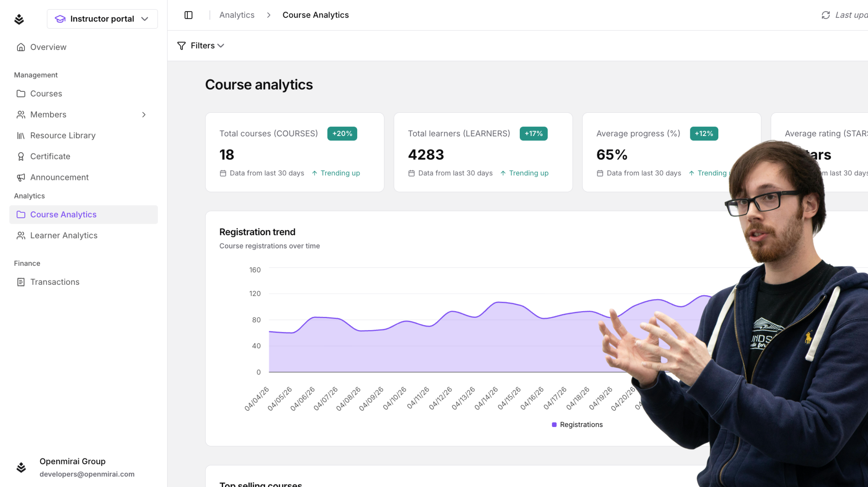Screen dimensions: 868x487
Task: Click the Trending up arrow in Total courses card
Action: (315, 173)
